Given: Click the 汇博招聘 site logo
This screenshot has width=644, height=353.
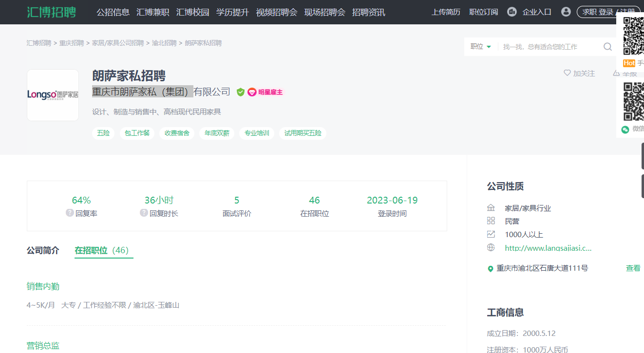Looking at the screenshot, I should point(51,12).
